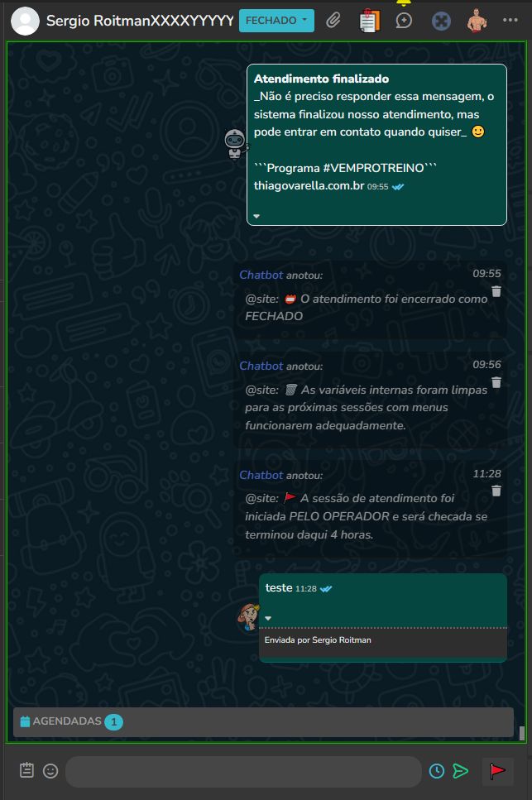Click the message text input field
This screenshot has height=800, width=532.
[x=243, y=771]
